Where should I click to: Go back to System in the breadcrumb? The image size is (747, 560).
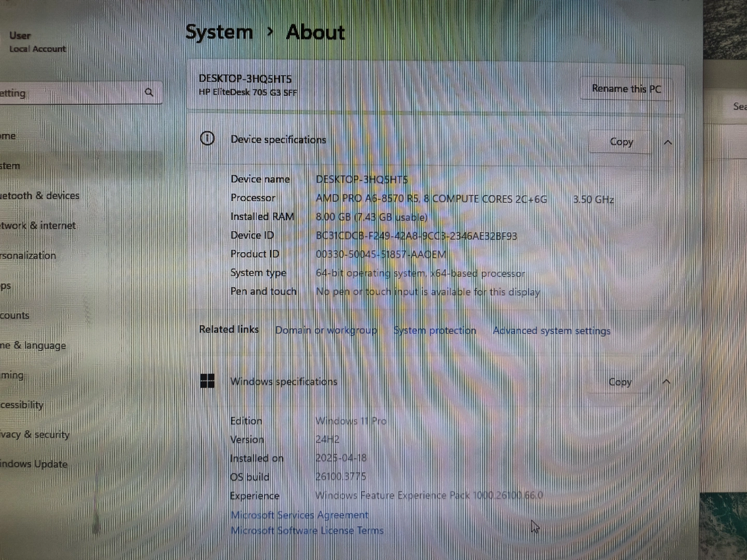[219, 32]
